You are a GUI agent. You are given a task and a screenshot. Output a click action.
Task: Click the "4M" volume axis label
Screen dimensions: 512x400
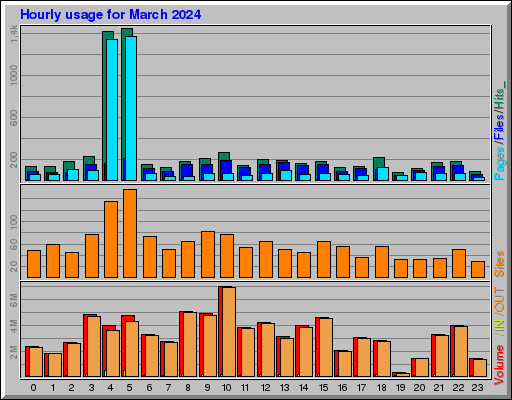(x=13, y=326)
